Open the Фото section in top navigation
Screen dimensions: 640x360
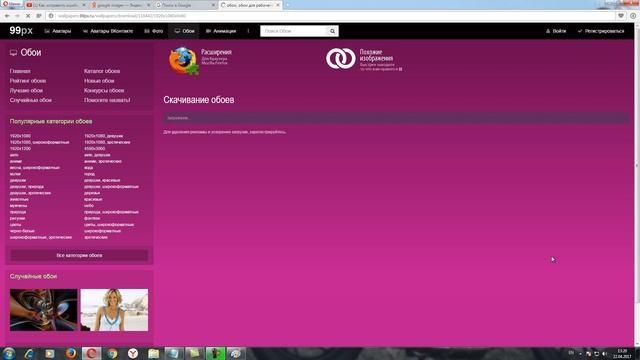point(153,31)
